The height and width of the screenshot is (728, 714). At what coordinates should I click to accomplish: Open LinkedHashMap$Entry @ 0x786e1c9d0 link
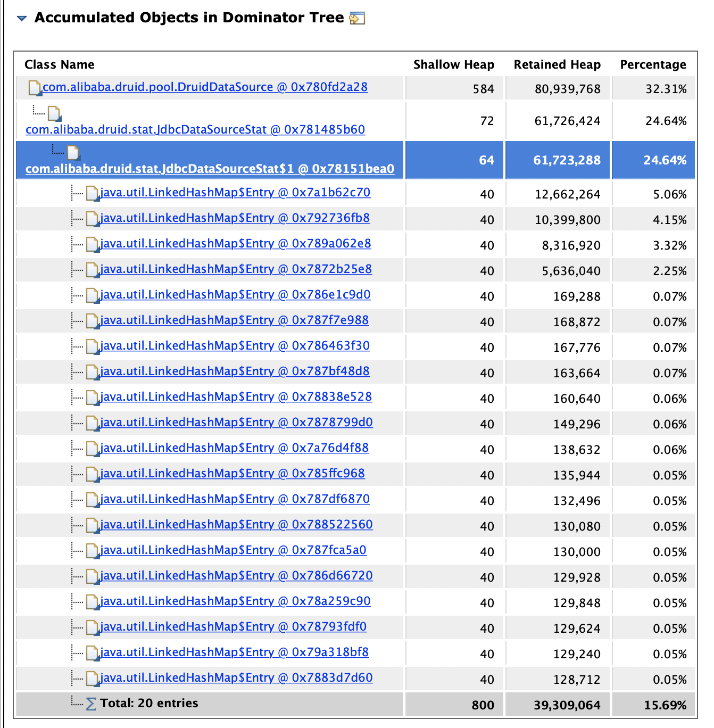tap(235, 294)
